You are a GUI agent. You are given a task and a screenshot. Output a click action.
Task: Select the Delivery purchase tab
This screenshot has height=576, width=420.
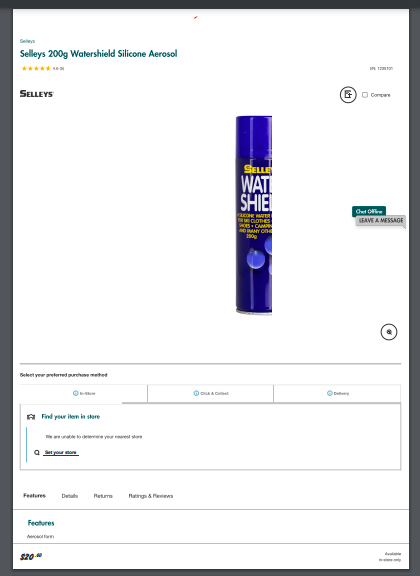coord(337,393)
